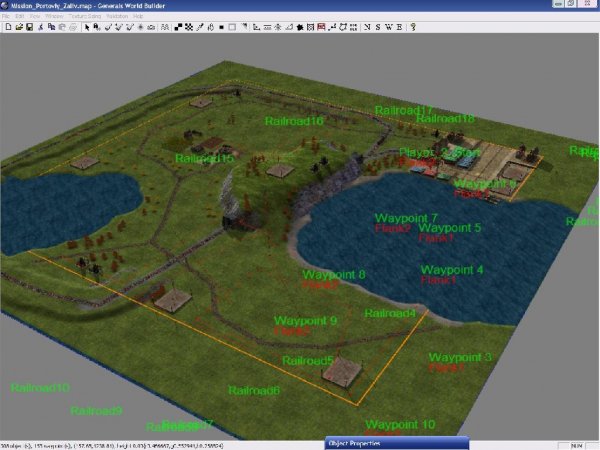Viewport: 600px width, 450px height.
Task: Select the Waypoint 7 marker on the map
Action: [406, 218]
